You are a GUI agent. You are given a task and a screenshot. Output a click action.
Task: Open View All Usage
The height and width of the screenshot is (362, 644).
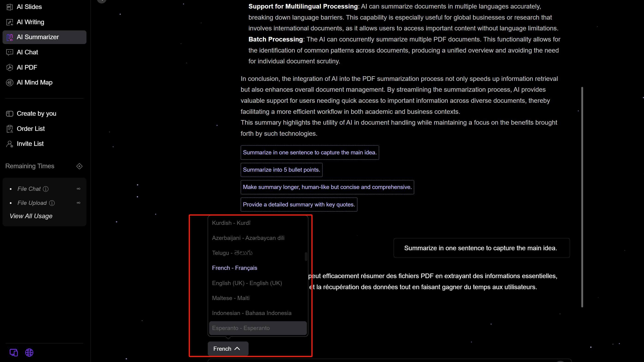(x=31, y=216)
